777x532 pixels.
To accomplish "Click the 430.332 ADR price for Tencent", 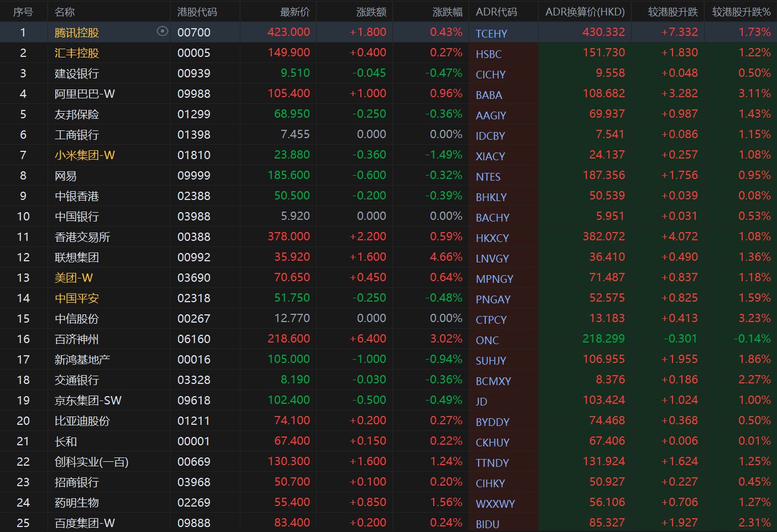I will coord(603,32).
